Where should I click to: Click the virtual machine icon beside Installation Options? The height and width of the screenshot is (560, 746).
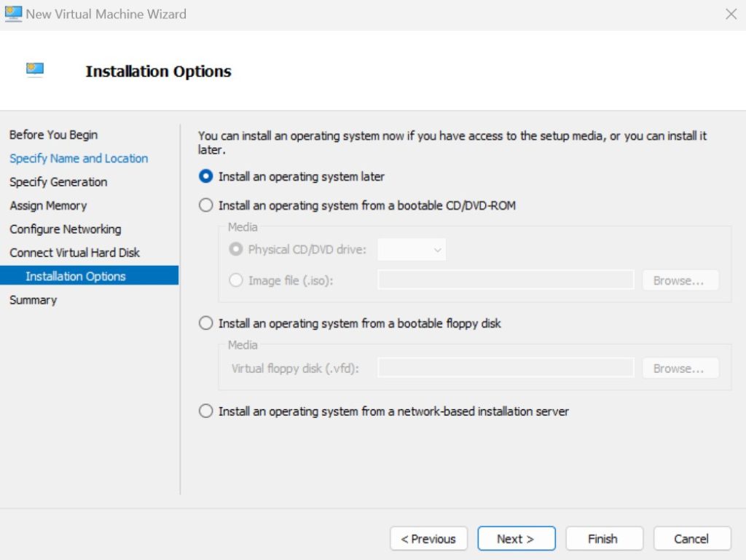tap(34, 70)
